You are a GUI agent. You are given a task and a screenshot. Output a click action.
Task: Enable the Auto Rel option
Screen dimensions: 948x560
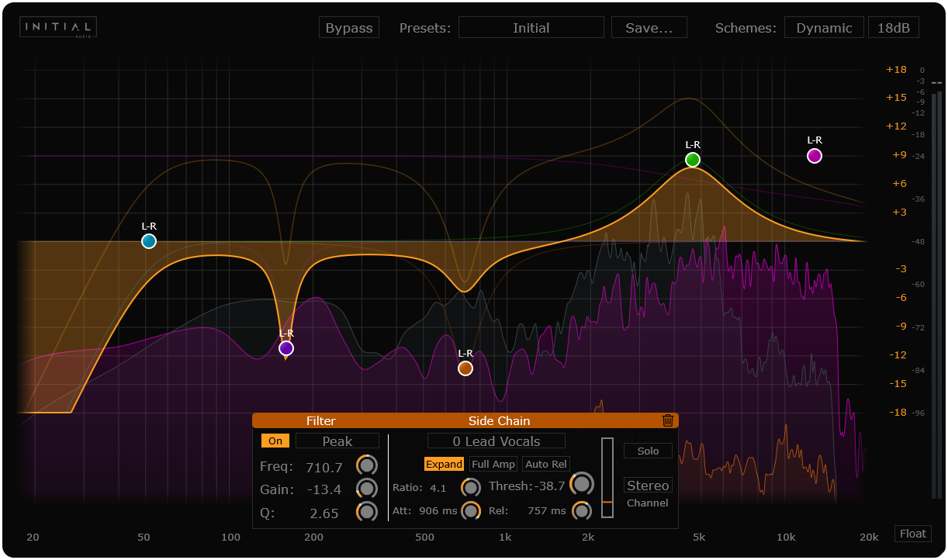tap(546, 464)
